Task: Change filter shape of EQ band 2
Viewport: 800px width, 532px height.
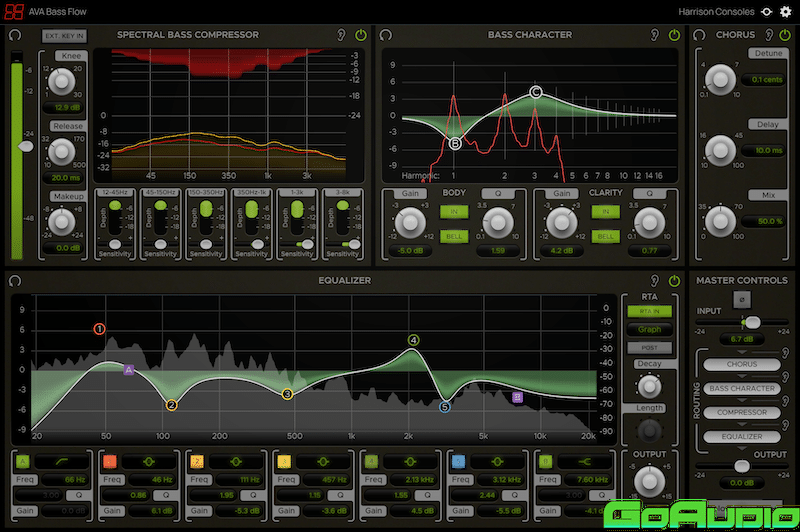Action: 236,462
